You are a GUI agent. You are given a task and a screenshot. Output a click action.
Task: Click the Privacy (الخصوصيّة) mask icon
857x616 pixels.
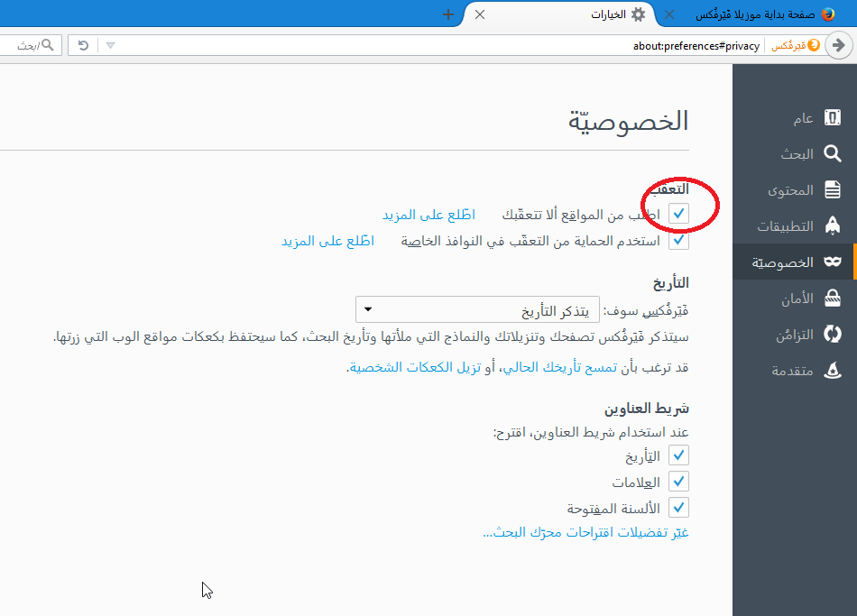(833, 262)
